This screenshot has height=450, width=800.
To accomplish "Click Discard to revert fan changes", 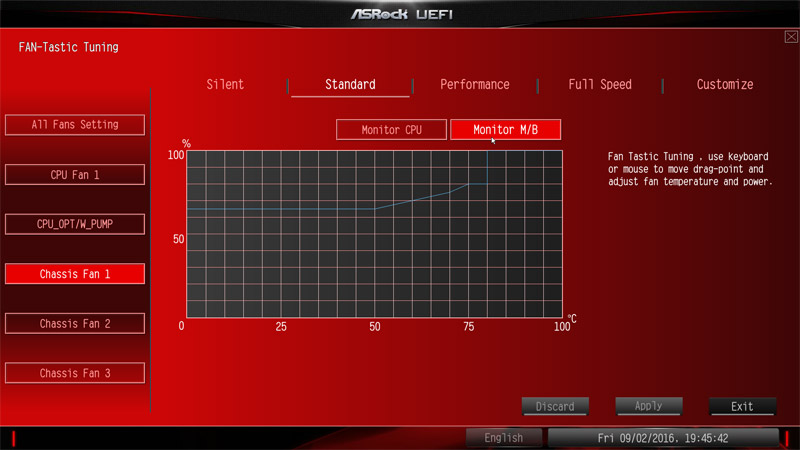I will (555, 406).
